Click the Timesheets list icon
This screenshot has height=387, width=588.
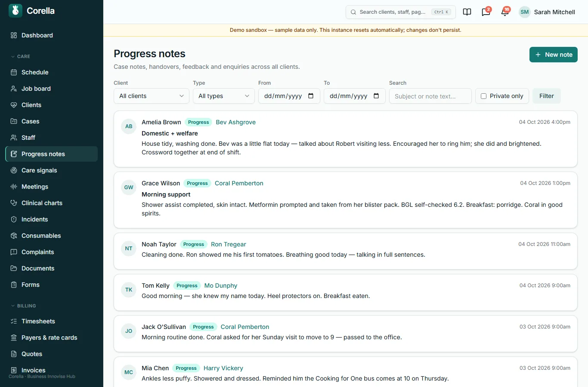pyautogui.click(x=14, y=321)
